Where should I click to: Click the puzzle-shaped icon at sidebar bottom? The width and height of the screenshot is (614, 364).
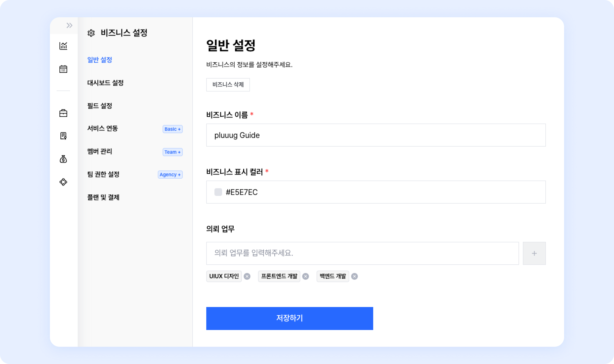63,182
